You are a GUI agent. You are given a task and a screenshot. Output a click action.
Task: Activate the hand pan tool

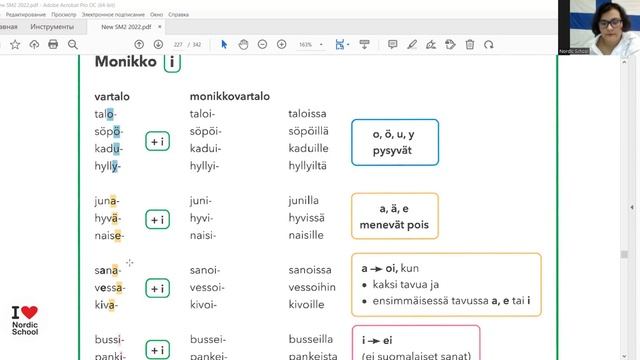(x=243, y=44)
